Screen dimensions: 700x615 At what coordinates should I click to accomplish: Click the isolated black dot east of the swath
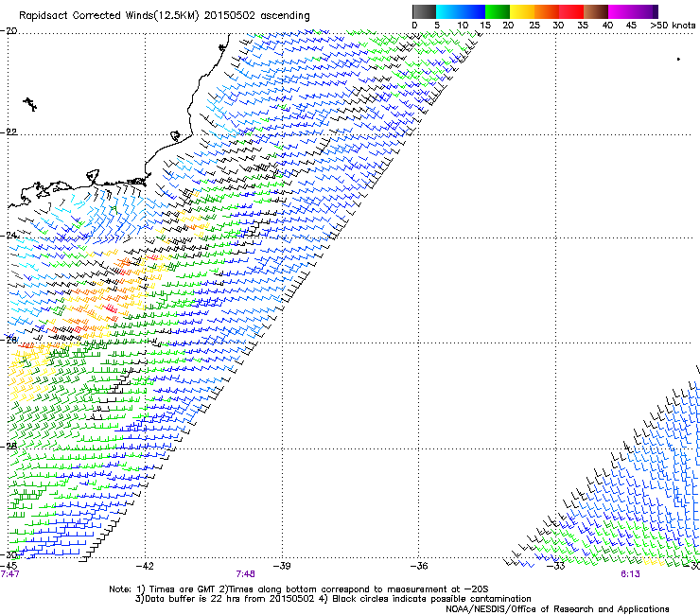[678, 59]
